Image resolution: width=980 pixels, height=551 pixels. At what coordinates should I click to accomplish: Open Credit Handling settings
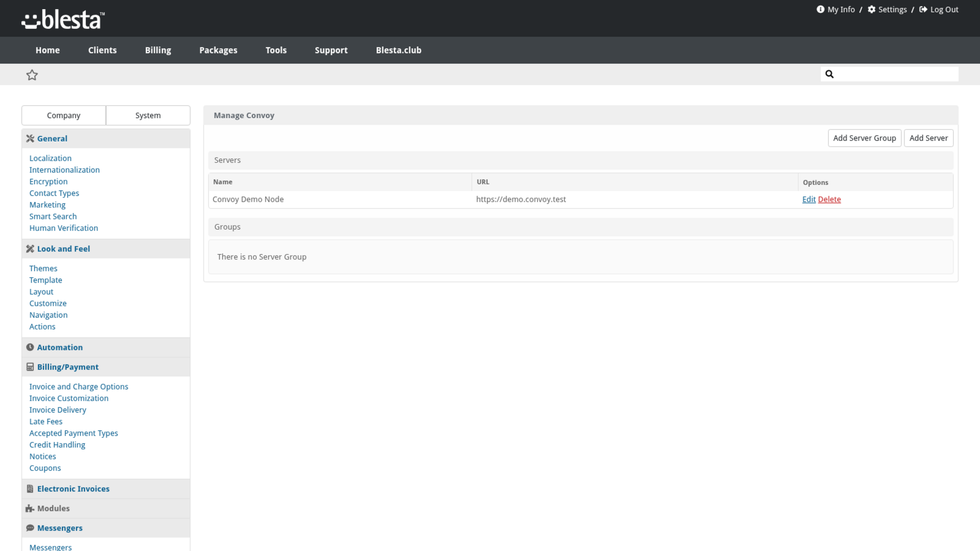pos(57,445)
